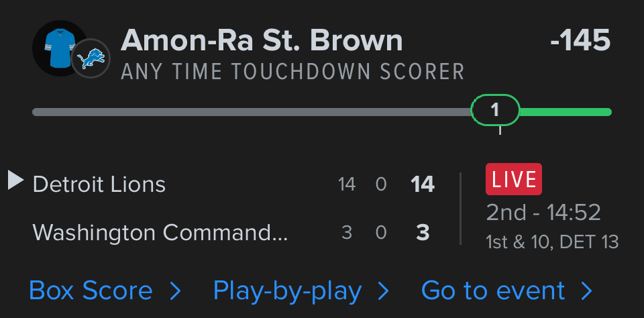Select the Washington Commanders team row
The width and height of the screenshot is (644, 318).
pyautogui.click(x=160, y=232)
